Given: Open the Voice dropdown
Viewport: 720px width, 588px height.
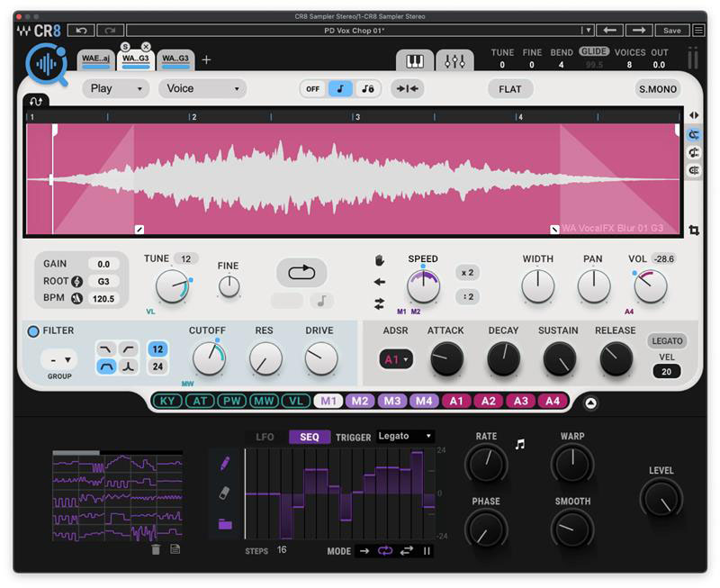Looking at the screenshot, I should 200,88.
